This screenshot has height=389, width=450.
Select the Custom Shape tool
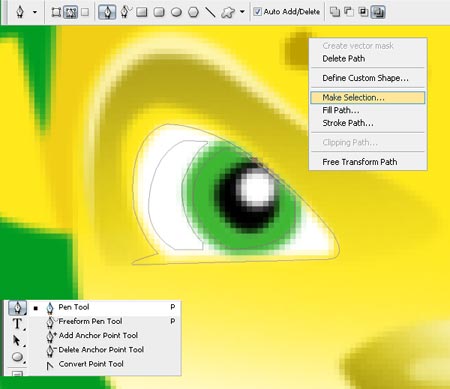point(228,13)
